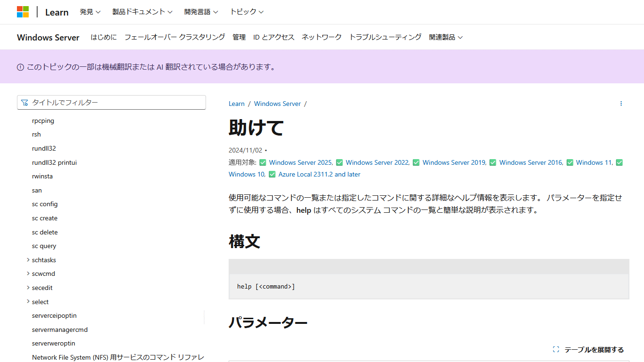Expand the scwcmd tree node
644x362 pixels.
(x=28, y=274)
